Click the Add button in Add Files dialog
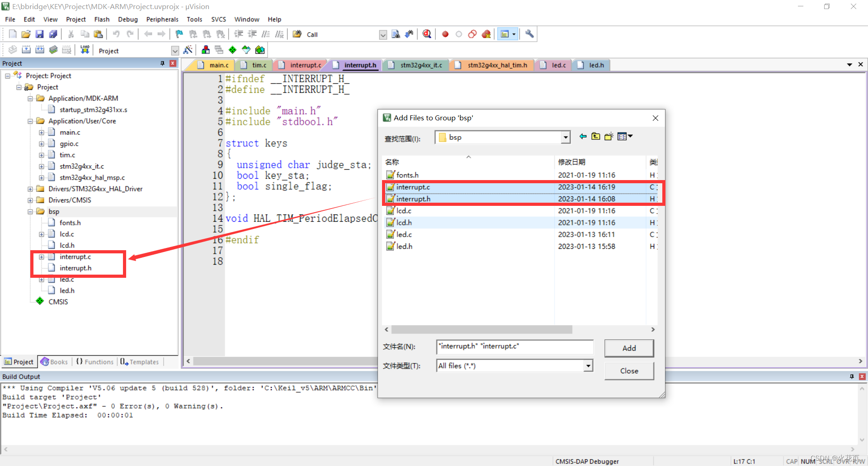 click(x=629, y=348)
